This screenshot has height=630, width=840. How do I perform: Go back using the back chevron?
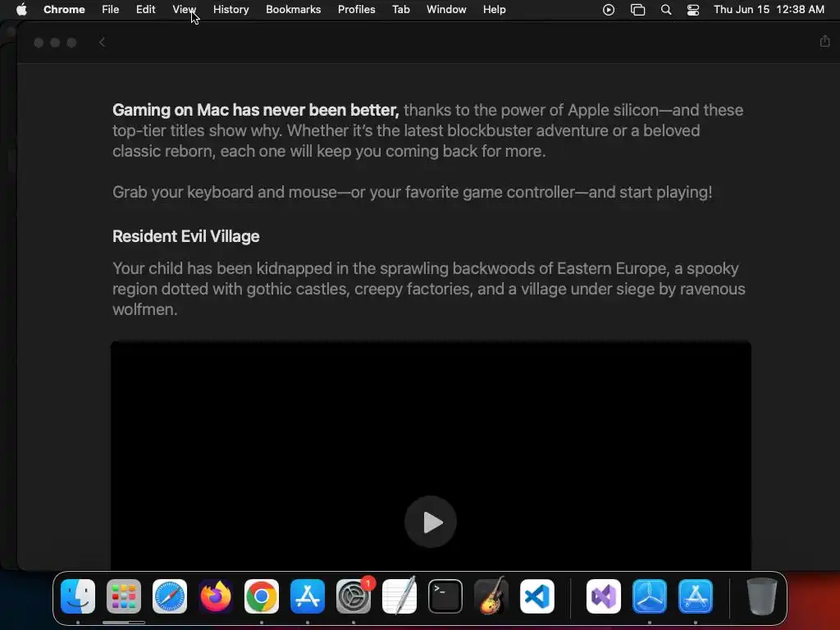[102, 43]
